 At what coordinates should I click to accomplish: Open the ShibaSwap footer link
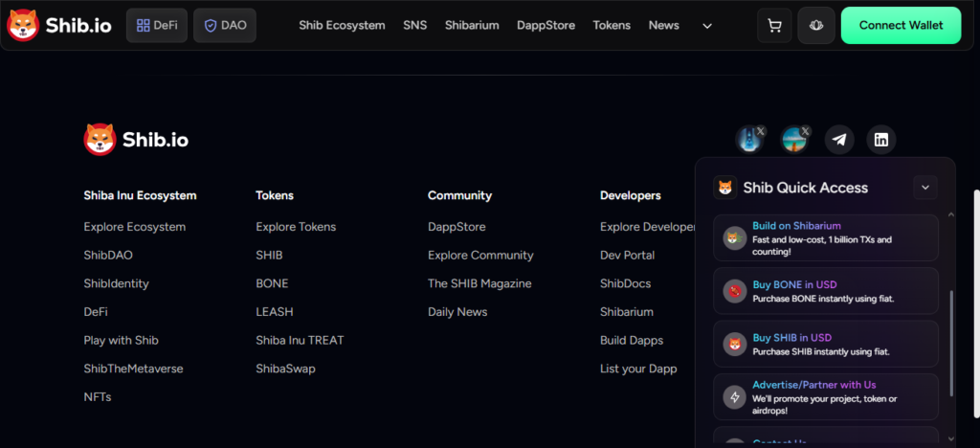click(x=285, y=369)
